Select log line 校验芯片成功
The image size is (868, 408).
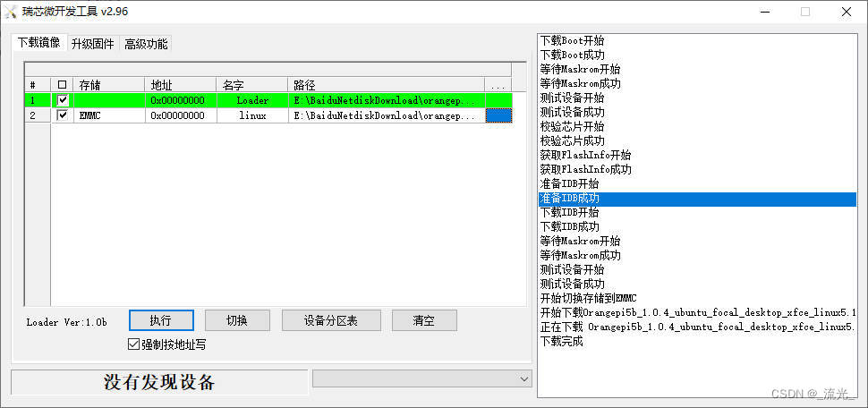pos(697,140)
